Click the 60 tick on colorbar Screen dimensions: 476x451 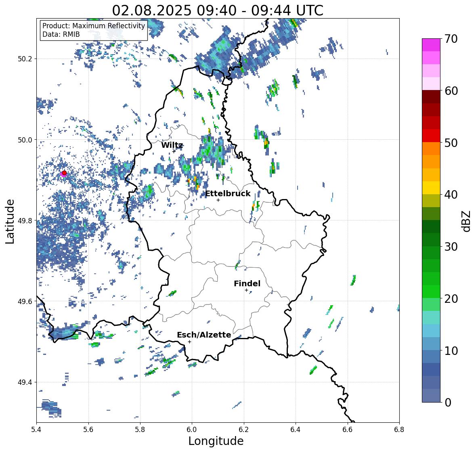(451, 91)
